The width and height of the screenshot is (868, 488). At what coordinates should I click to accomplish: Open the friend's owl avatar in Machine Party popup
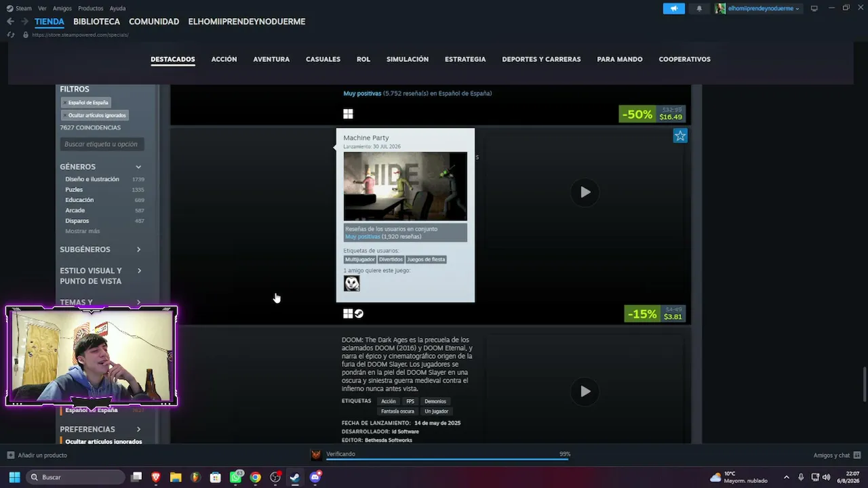[352, 283]
